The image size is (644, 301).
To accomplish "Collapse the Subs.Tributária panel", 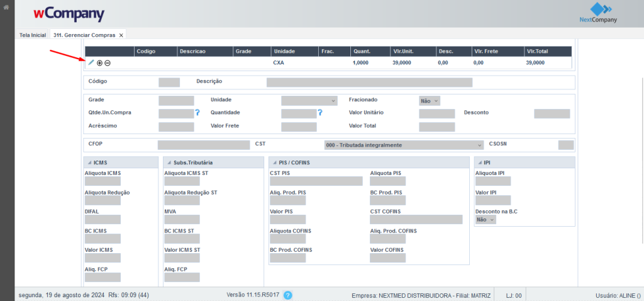I will pos(169,162).
